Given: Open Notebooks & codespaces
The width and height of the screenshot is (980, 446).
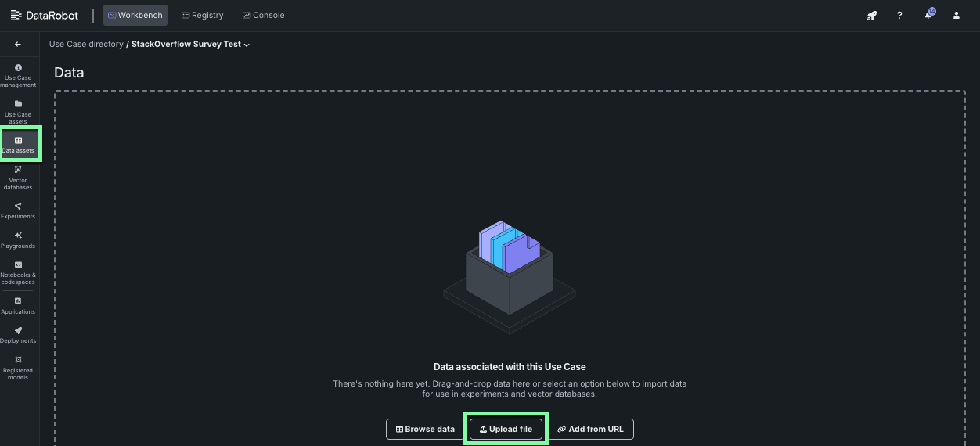Looking at the screenshot, I should pyautogui.click(x=18, y=272).
